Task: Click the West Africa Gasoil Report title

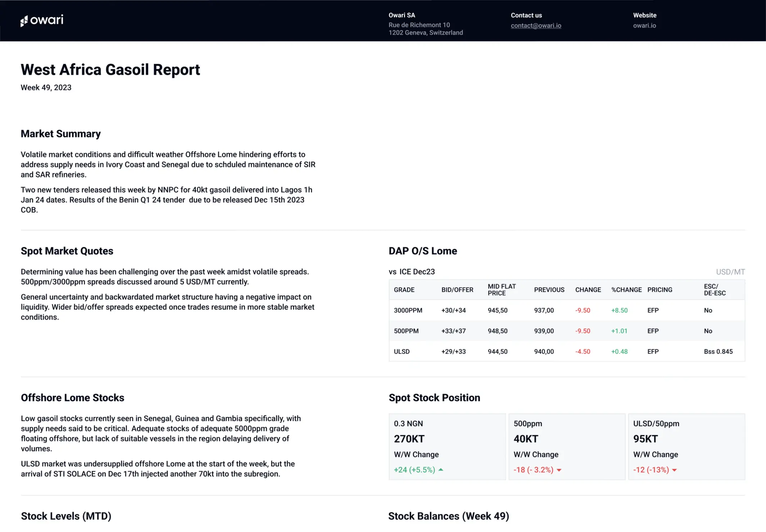Action: [x=110, y=69]
